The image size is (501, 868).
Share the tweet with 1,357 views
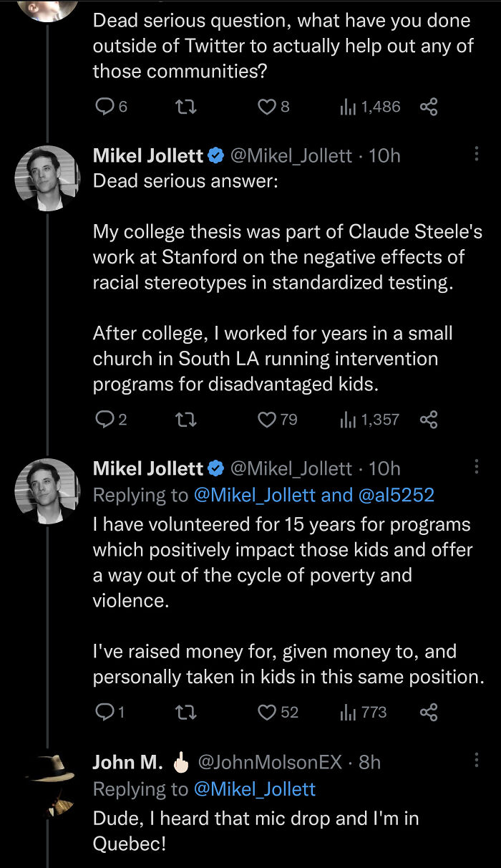tap(428, 420)
